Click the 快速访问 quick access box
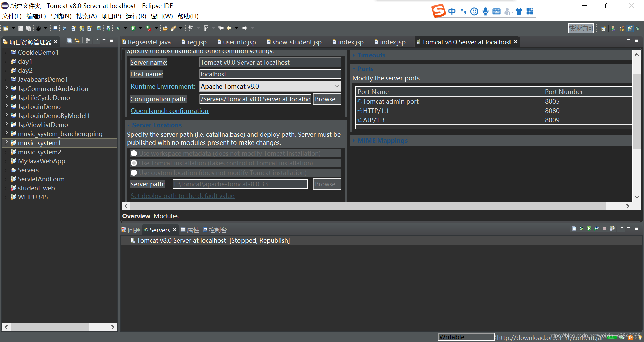Screen dimensions: 644x342 581,28
